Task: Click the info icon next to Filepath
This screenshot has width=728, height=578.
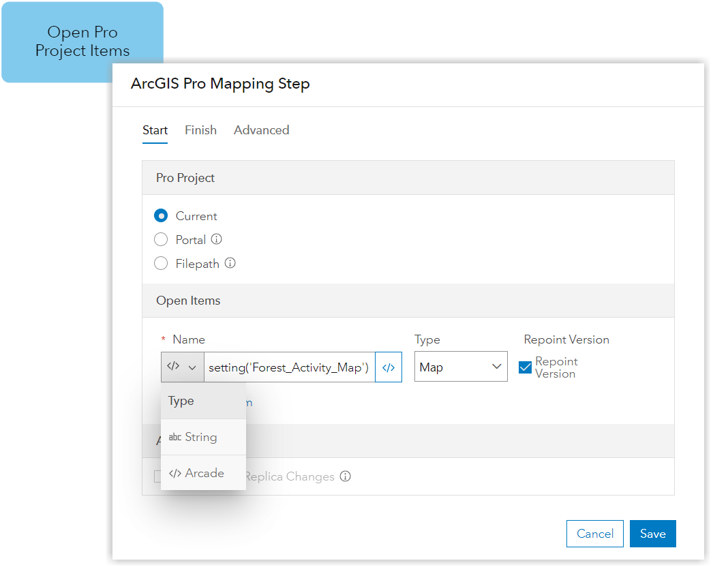Action: (x=230, y=263)
